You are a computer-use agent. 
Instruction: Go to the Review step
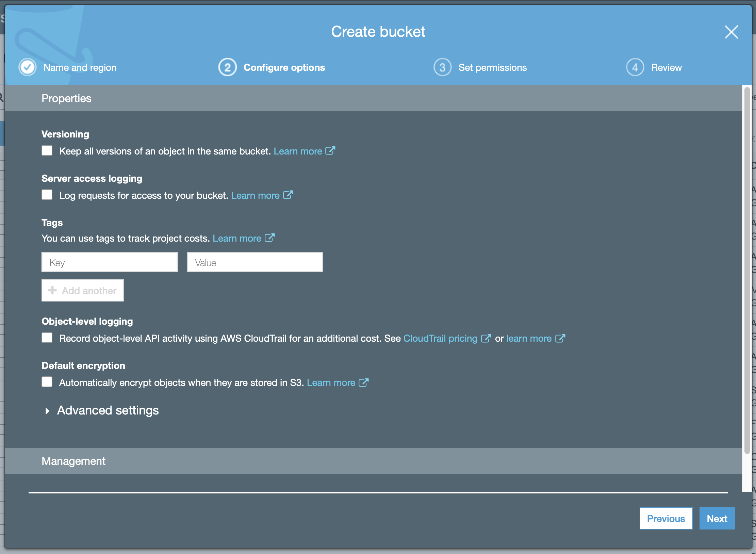[666, 67]
